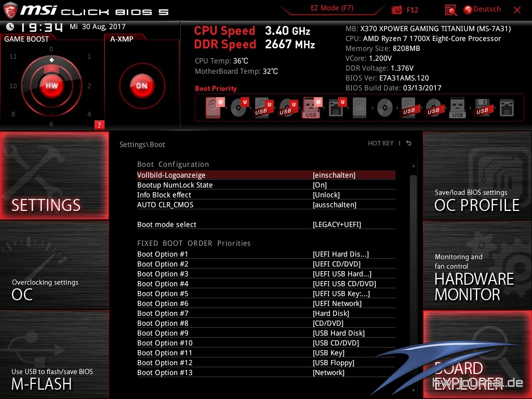Click the MSI dragon shield logo
Image resolution: width=532 pixels, height=399 pixels.
pyautogui.click(x=10, y=10)
